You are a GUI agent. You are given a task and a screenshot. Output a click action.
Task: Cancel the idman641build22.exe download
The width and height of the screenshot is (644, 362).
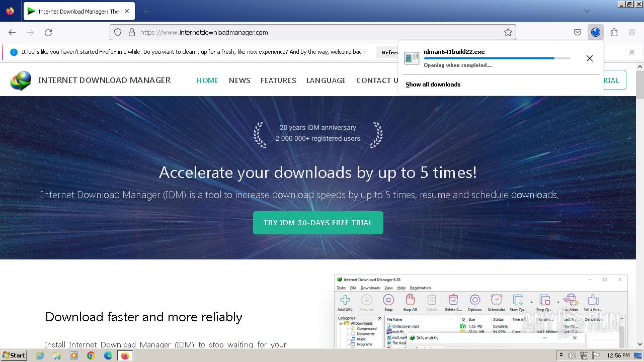[590, 58]
